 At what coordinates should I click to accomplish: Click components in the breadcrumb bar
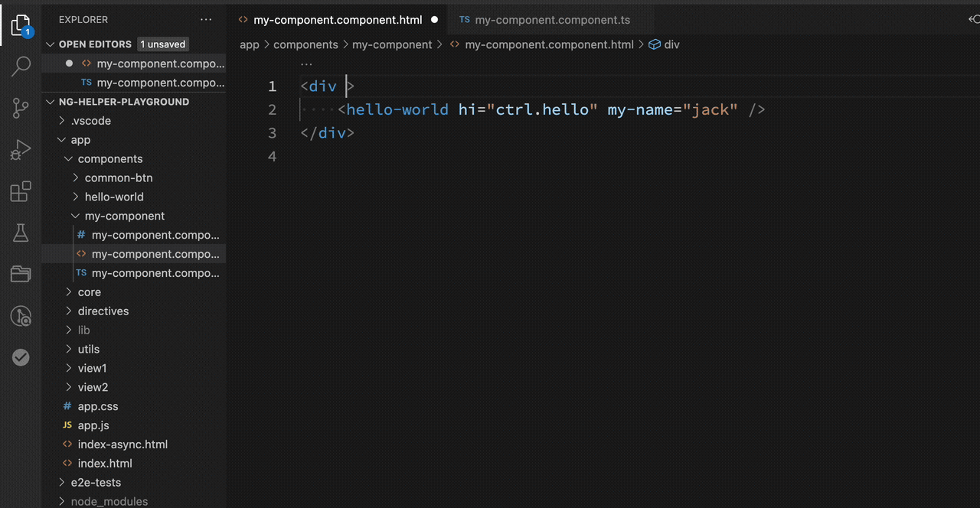(x=305, y=44)
